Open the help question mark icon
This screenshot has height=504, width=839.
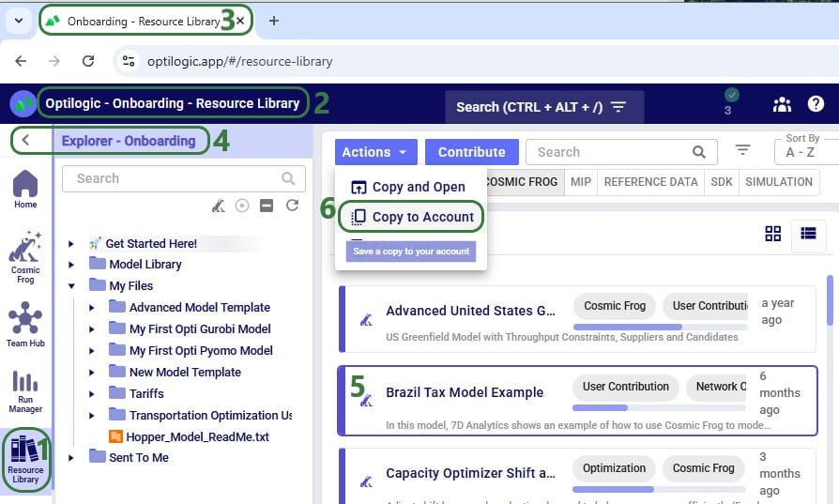pos(816,104)
